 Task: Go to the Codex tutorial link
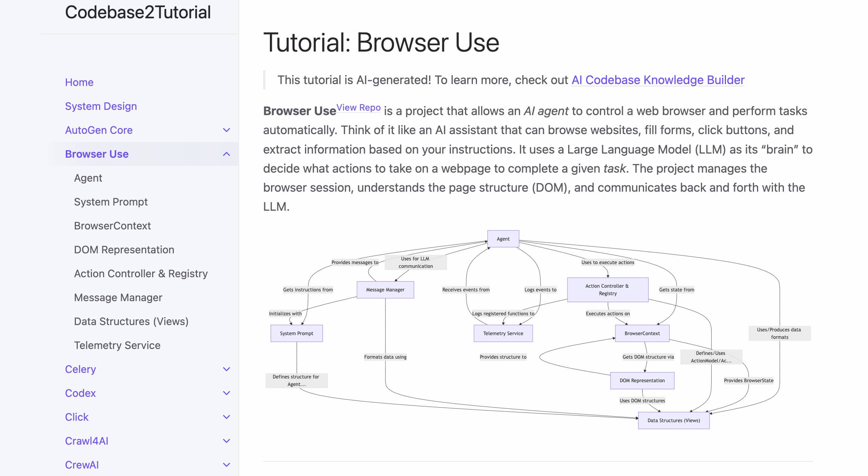80,393
